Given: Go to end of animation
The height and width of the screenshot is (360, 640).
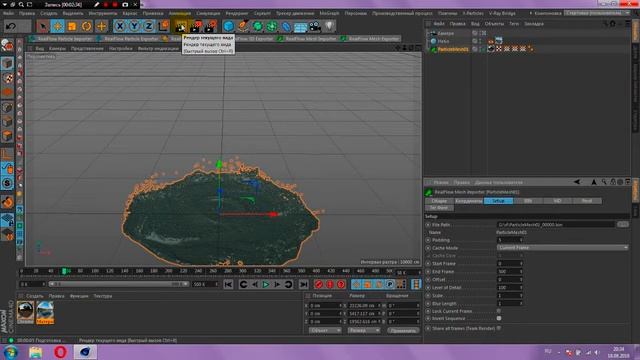Looking at the screenshot, I should coord(303,284).
